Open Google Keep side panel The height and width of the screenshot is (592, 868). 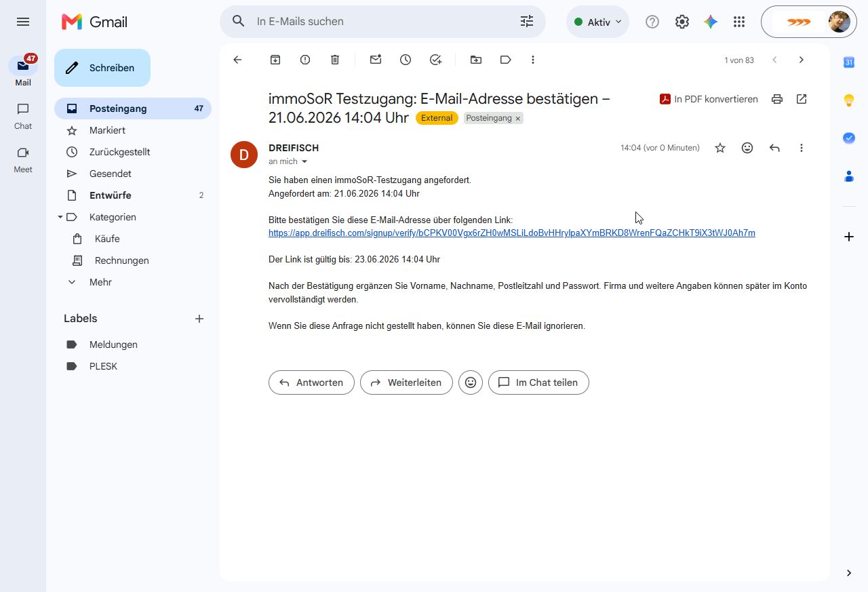[x=849, y=100]
